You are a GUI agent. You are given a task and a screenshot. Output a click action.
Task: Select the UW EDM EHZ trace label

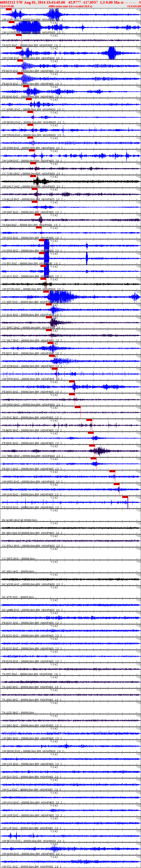point(32,366)
